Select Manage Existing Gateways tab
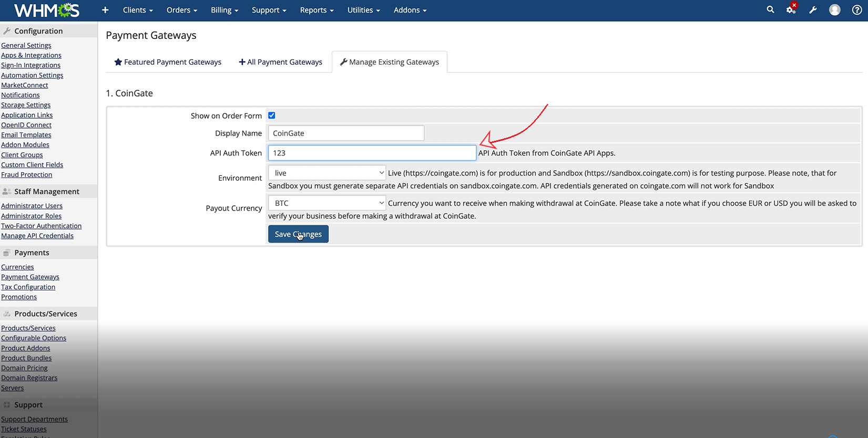868x438 pixels. pos(390,62)
